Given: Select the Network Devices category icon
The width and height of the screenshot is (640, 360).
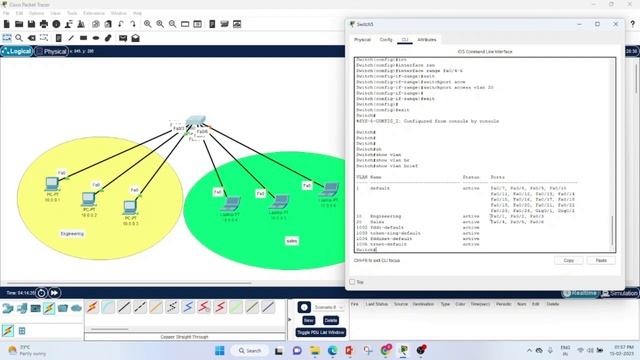Looking at the screenshot, I should click(x=8, y=308).
